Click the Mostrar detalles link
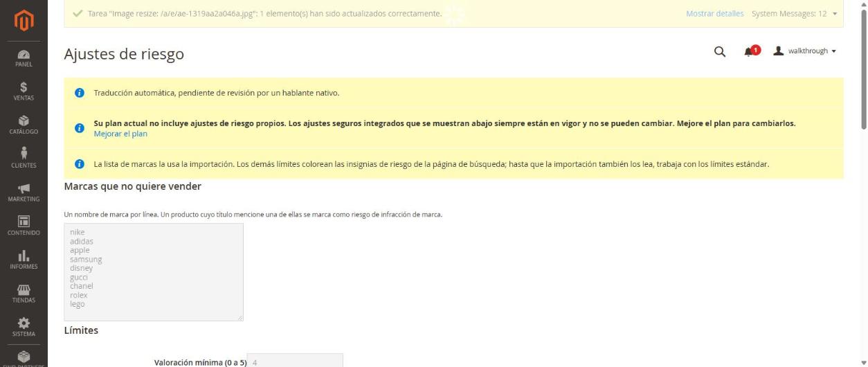The height and width of the screenshot is (367, 868). click(714, 13)
